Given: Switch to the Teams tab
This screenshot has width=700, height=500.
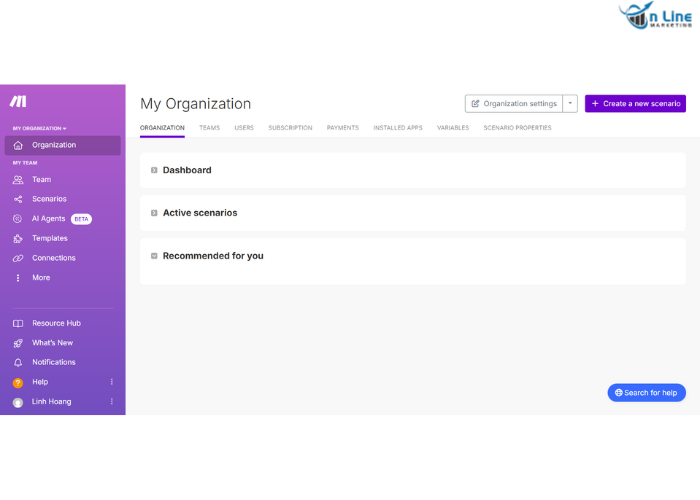Looking at the screenshot, I should pyautogui.click(x=209, y=128).
